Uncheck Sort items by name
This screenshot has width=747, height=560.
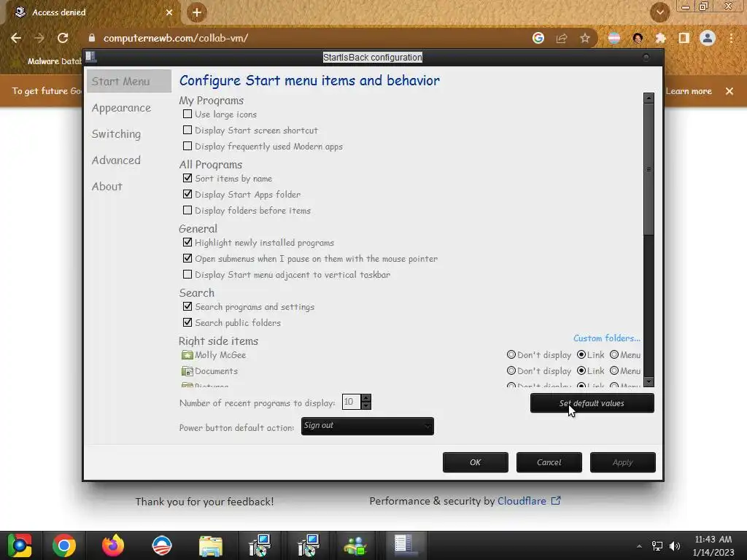187,178
